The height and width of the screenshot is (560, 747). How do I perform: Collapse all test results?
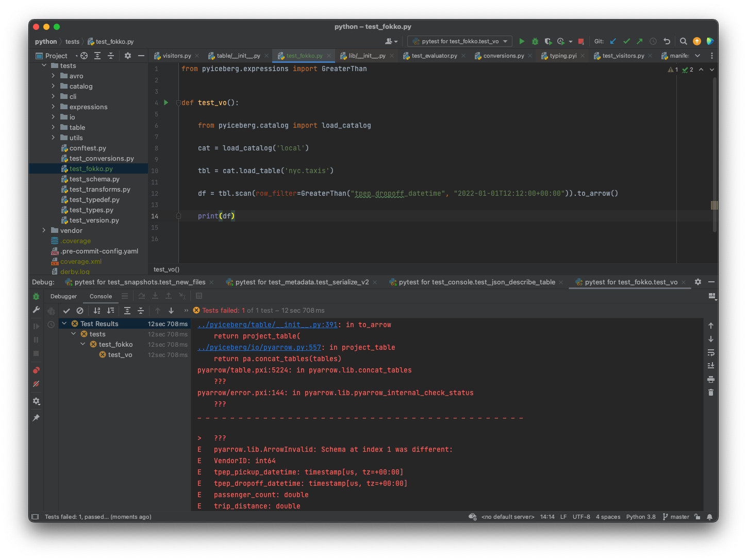click(x=141, y=311)
